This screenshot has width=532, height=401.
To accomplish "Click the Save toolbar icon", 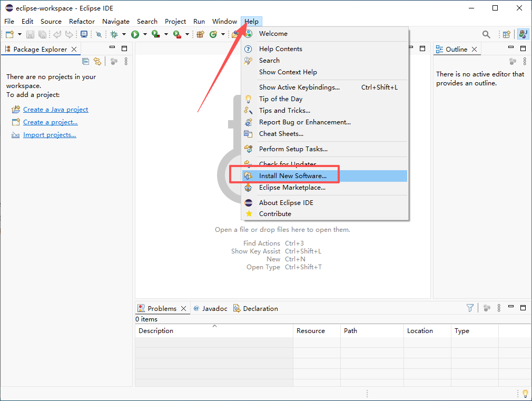I will coord(30,34).
